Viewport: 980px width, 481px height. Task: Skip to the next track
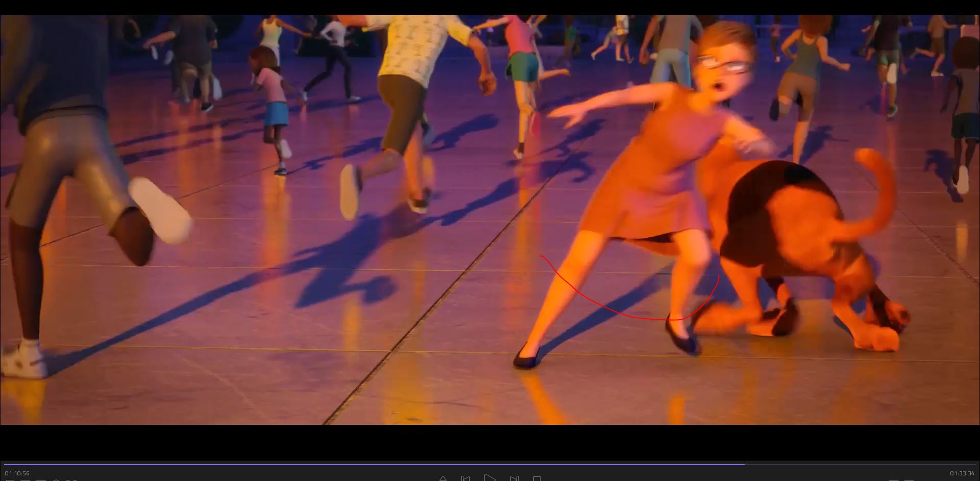tap(514, 479)
